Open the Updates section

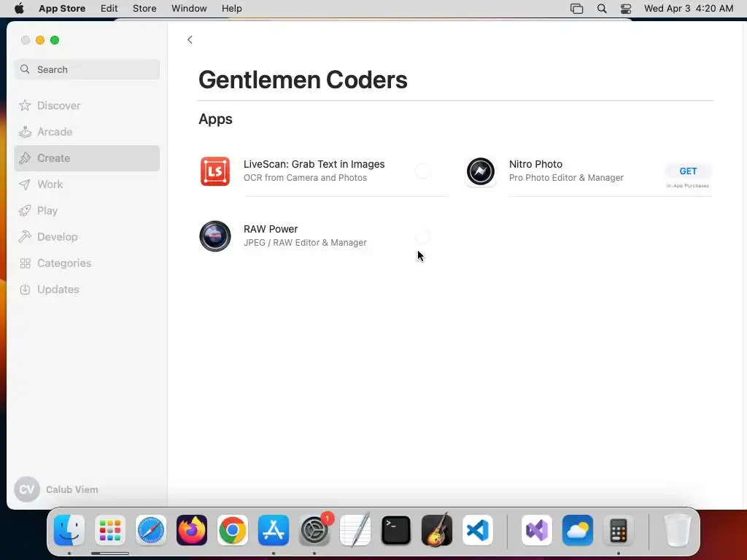point(87,289)
